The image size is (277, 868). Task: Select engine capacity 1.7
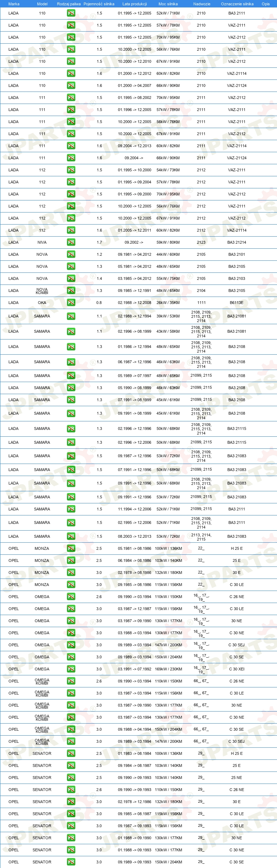pyautogui.click(x=99, y=242)
